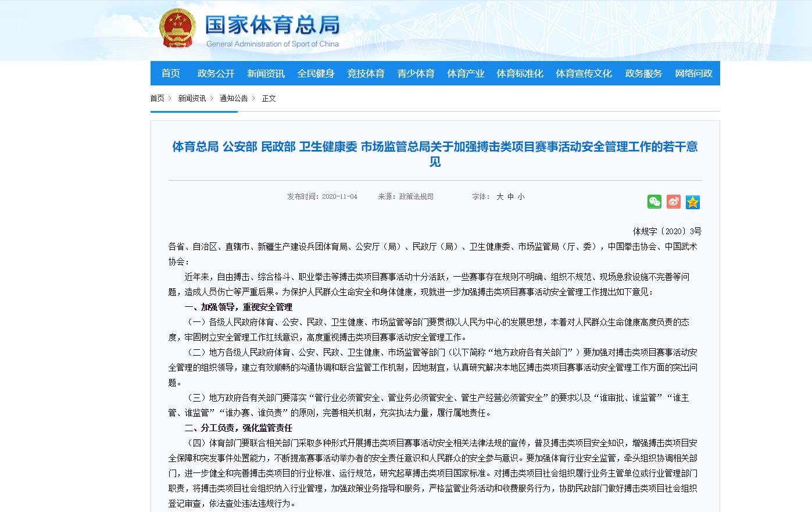The width and height of the screenshot is (812, 512).
Task: Open 体育宣传文化 navigation item
Action: tap(584, 73)
